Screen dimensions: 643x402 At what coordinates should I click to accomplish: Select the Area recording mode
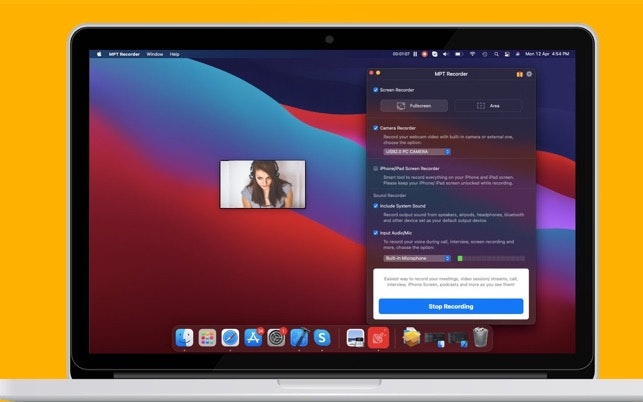(488, 106)
